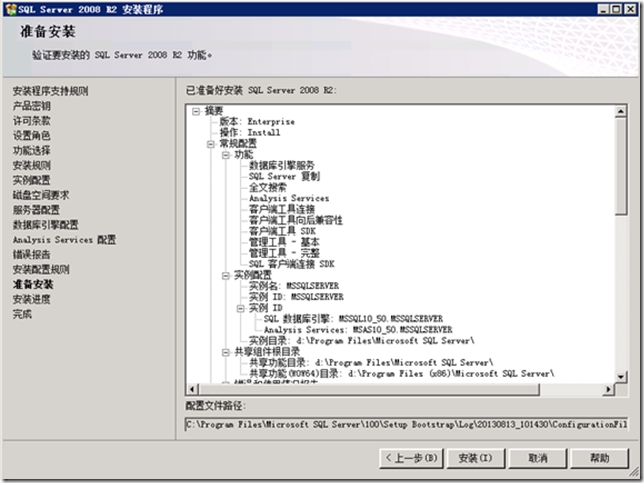Minimize the setup window
The height and width of the screenshot is (483, 644).
(x=603, y=9)
